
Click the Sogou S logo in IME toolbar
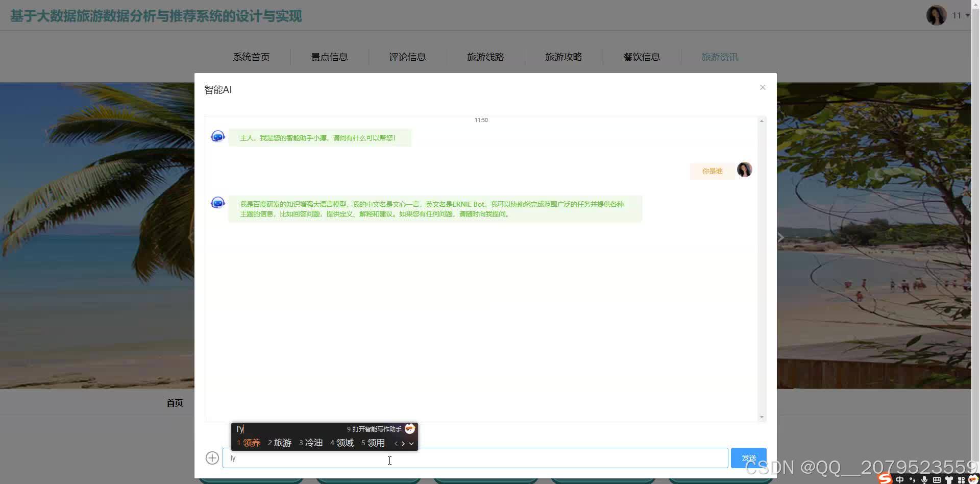point(885,479)
